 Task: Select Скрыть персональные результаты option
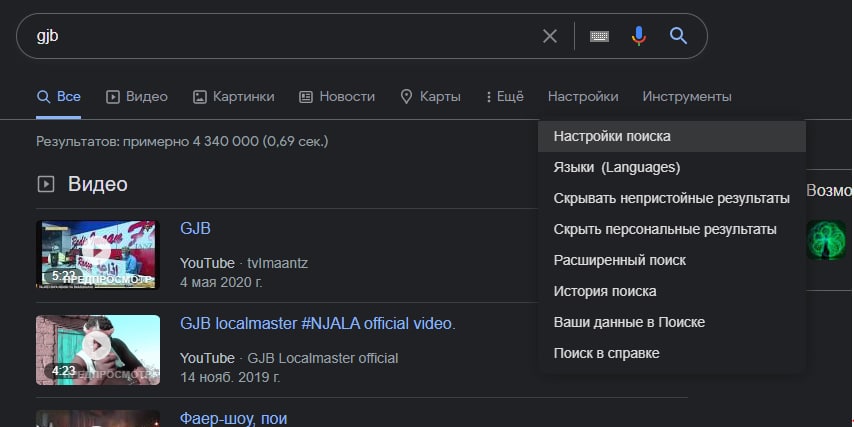pyautogui.click(x=672, y=229)
